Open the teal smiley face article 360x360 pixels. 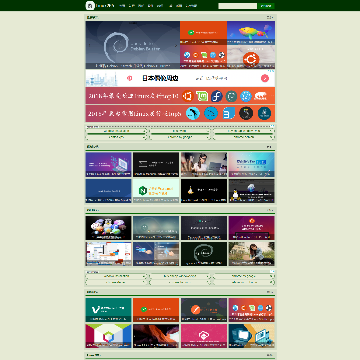156,228
